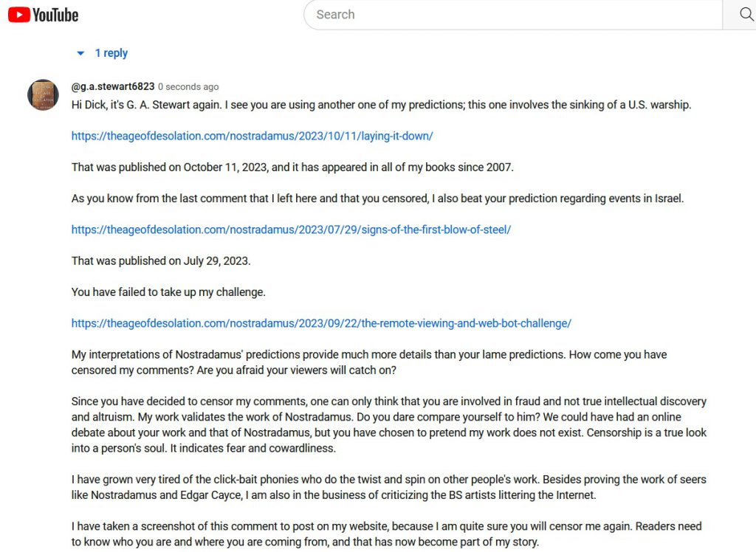This screenshot has width=756, height=552.
Task: Click text 'You have failed to take up my challenge.'
Action: point(168,292)
